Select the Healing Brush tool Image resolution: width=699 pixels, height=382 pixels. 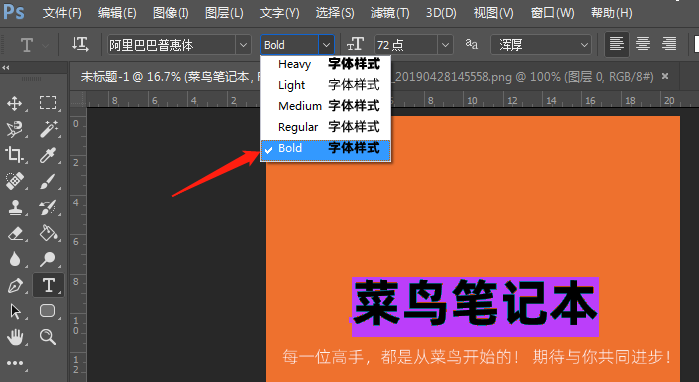point(15,181)
